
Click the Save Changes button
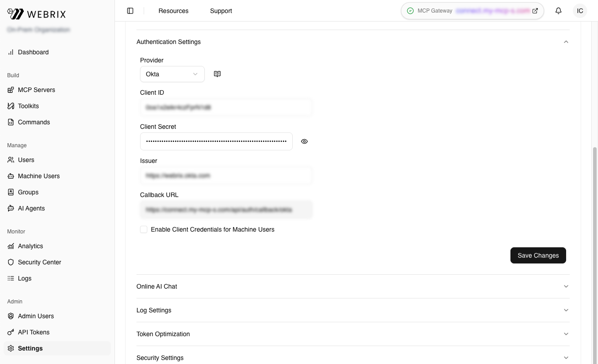click(x=538, y=255)
